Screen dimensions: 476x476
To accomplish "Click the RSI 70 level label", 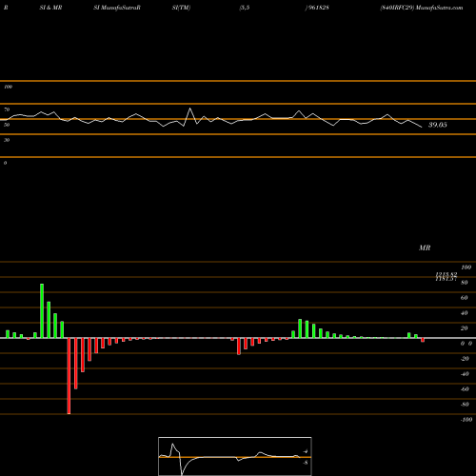I will click(x=7, y=109).
